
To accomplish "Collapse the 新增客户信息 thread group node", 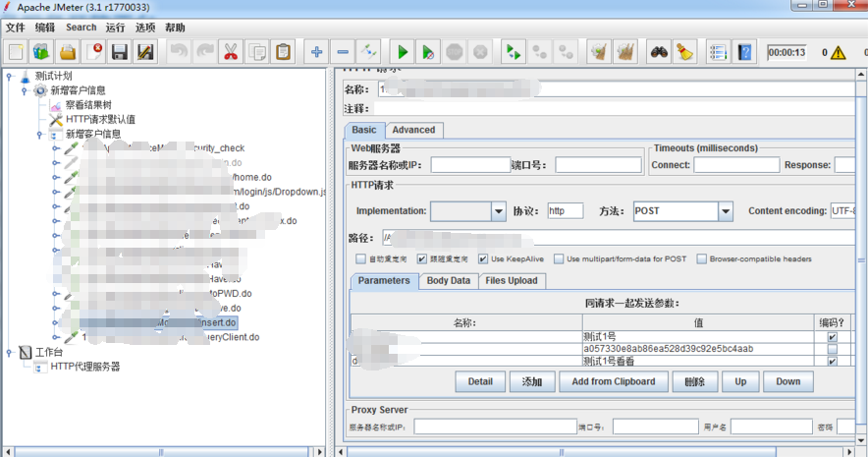I will (x=25, y=90).
